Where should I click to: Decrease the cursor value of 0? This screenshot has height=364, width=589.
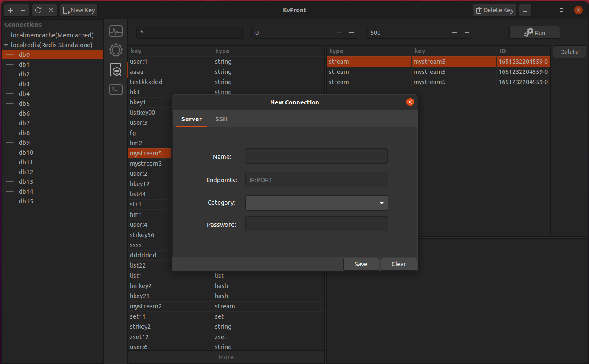coord(339,33)
